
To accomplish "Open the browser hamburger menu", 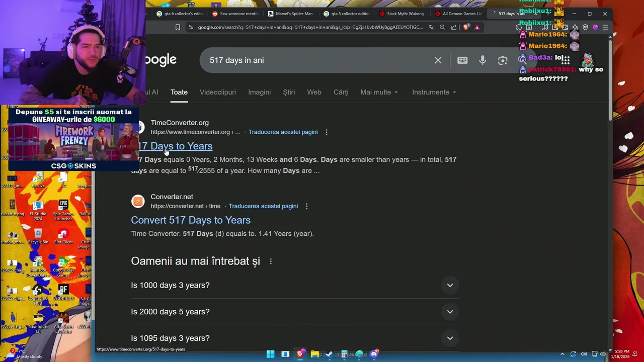I will click(605, 27).
